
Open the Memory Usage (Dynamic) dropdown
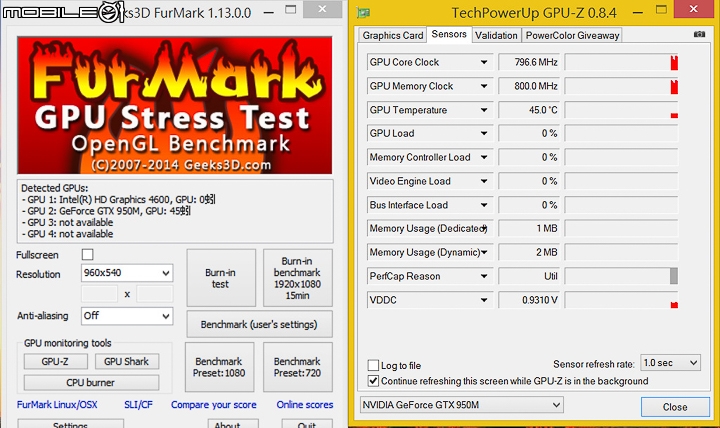[484, 252]
